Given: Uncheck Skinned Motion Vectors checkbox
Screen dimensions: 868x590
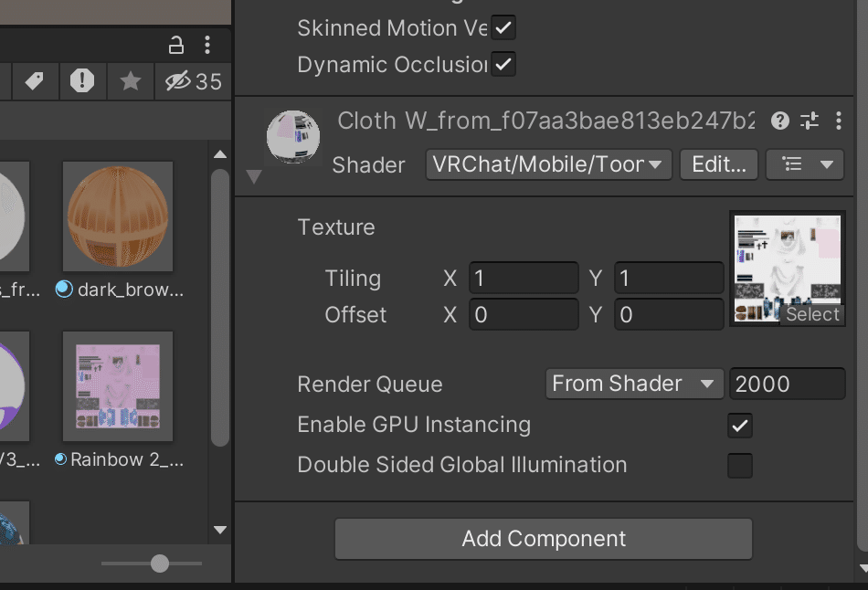Looking at the screenshot, I should click(503, 27).
